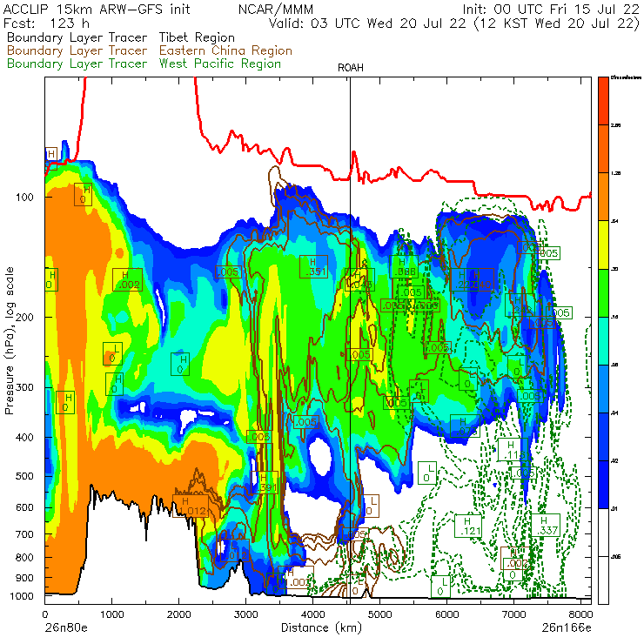Click the 'Eastern China Region' legend text
The image size is (644, 644).
[x=225, y=50]
